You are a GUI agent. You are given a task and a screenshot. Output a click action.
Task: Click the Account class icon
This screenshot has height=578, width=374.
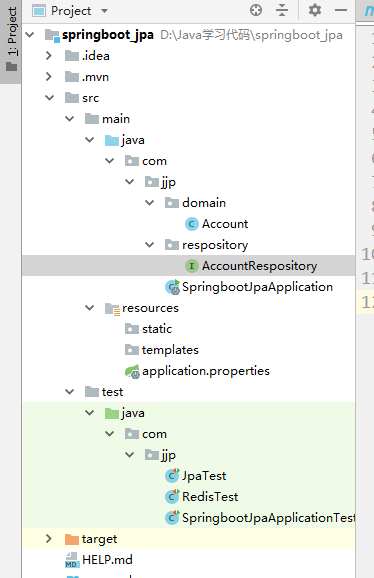click(x=192, y=224)
